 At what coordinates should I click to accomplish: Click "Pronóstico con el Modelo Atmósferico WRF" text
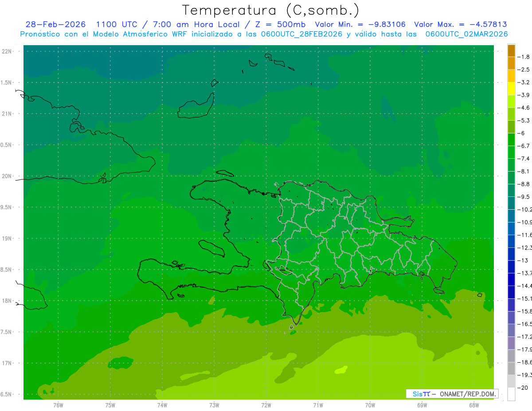click(x=104, y=34)
